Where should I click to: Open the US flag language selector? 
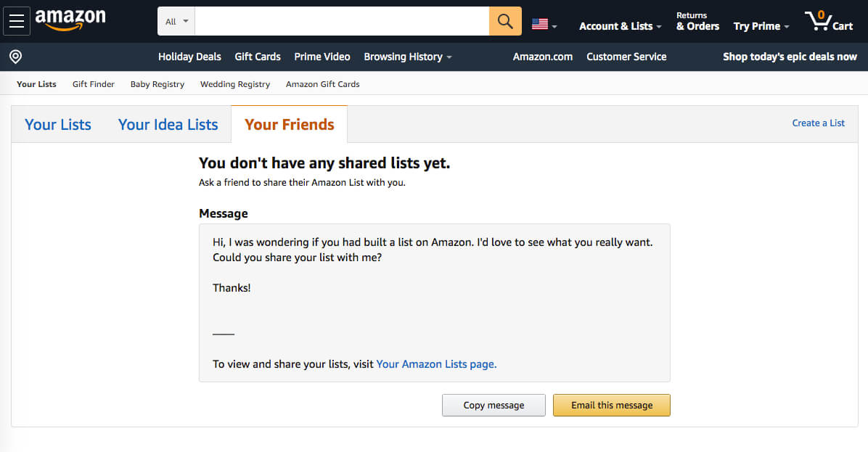coord(543,23)
